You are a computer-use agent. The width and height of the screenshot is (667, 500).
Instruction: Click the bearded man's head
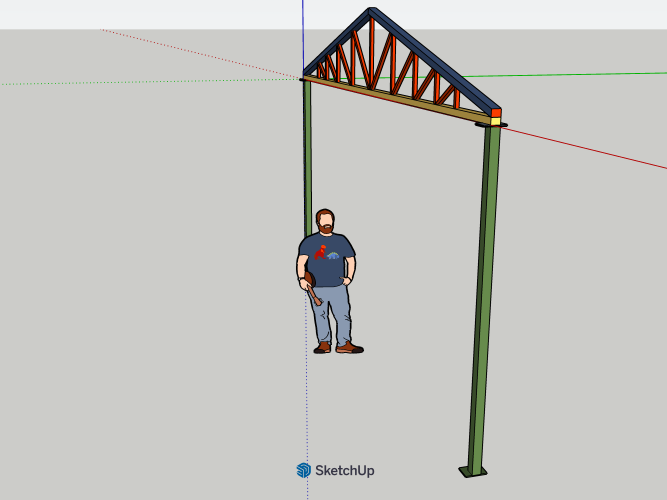coord(325,221)
